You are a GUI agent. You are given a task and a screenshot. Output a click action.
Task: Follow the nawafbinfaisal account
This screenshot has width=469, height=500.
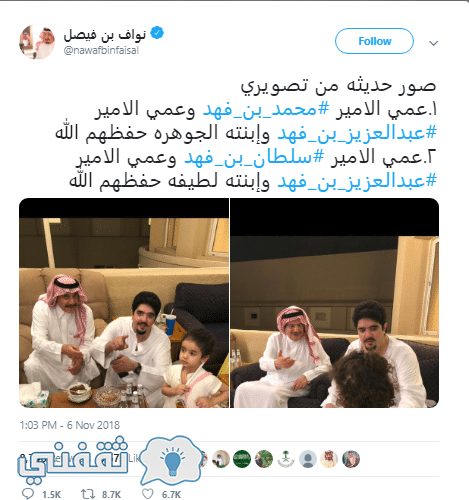[374, 41]
